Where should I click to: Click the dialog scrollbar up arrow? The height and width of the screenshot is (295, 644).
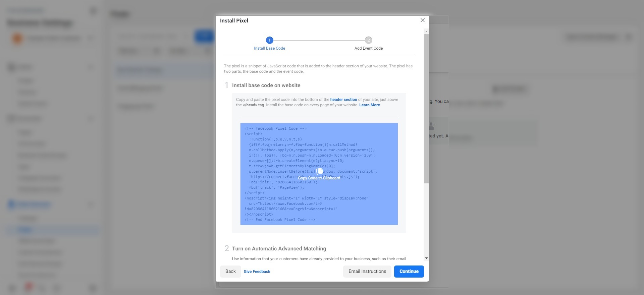[426, 32]
